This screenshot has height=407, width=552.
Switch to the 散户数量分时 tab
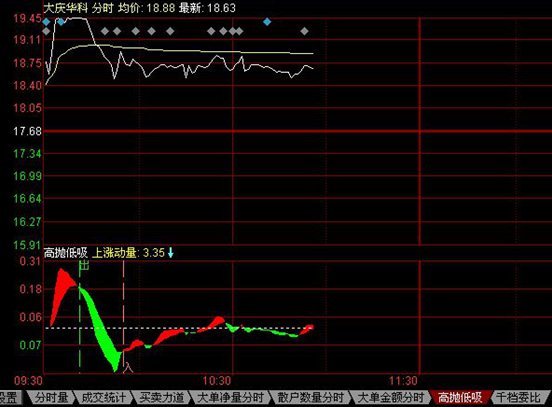pos(310,398)
